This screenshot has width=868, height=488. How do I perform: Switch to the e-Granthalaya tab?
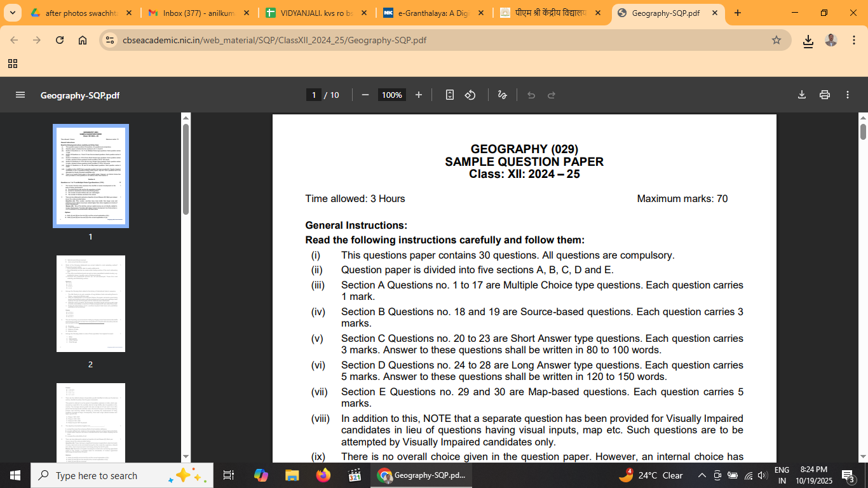coord(432,13)
